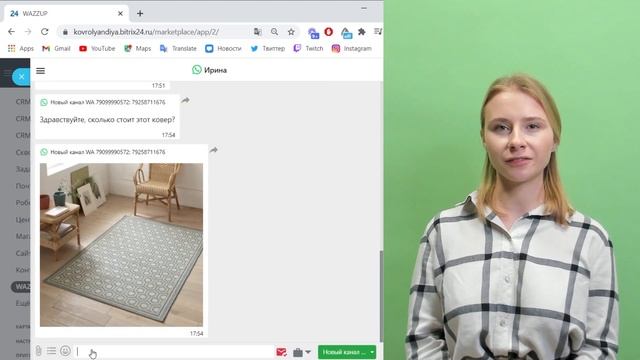
Task: Forward the carpet photo message
Action: [213, 150]
